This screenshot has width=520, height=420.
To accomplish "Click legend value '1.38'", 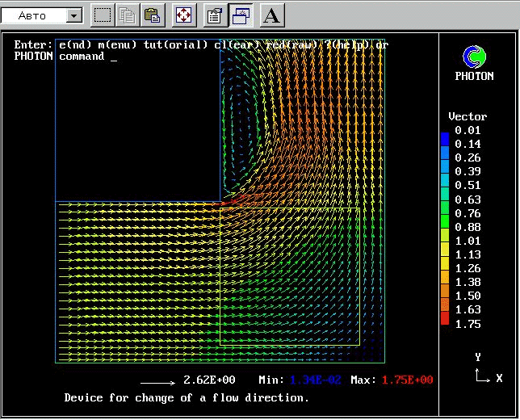I will [468, 282].
